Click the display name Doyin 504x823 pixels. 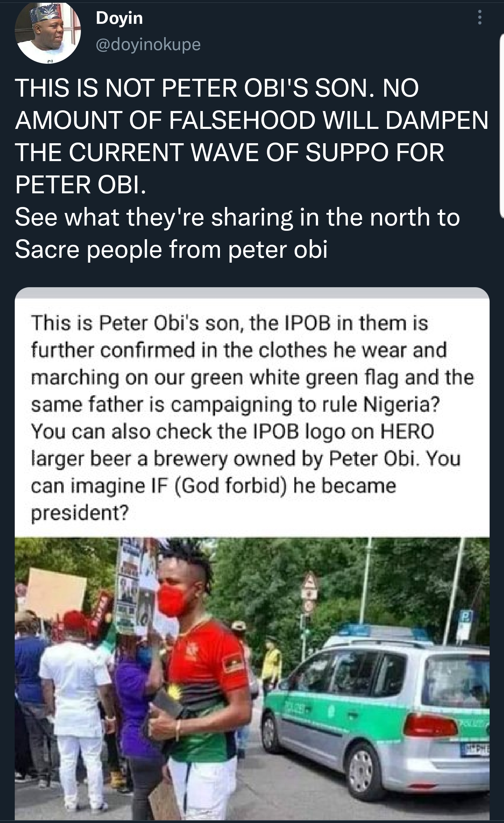[119, 18]
